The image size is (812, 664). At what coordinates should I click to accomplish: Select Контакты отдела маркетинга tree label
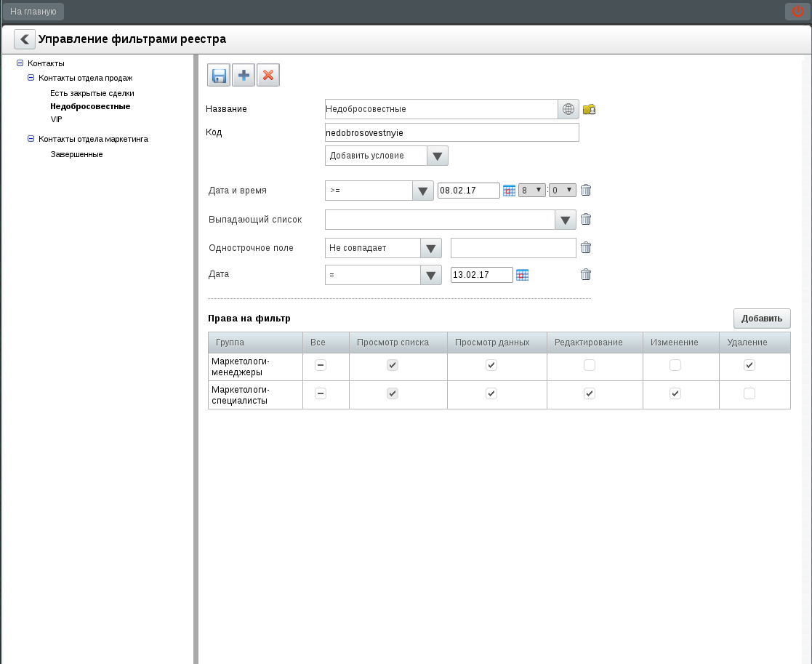(x=93, y=139)
